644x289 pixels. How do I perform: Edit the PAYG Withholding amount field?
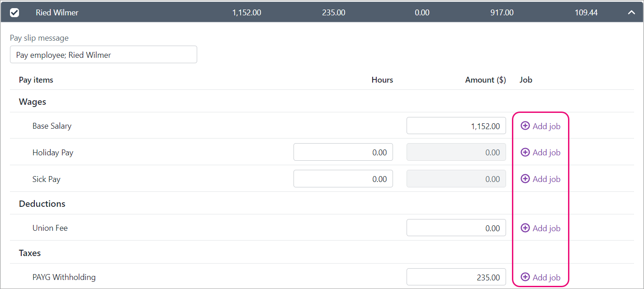[456, 277]
